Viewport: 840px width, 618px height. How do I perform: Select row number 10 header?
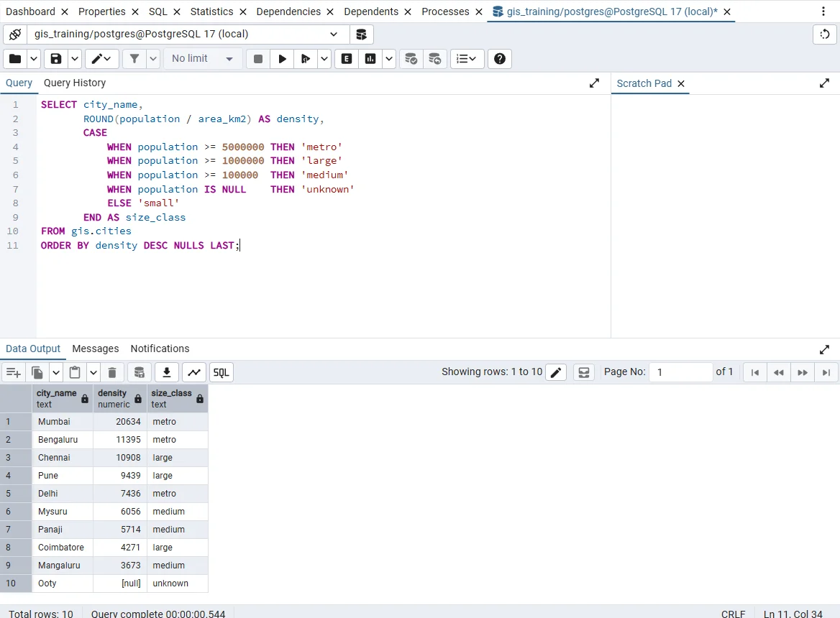[x=16, y=584]
